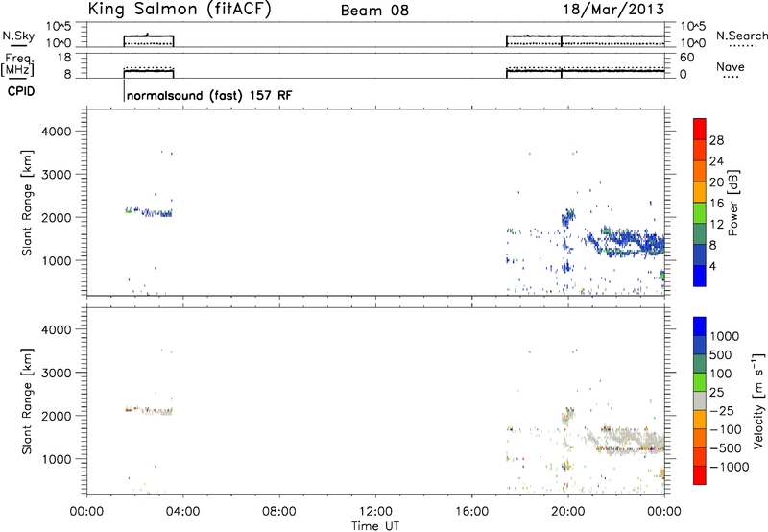This screenshot has height=532, width=768.
Task: Click the date '18/Mar/2013'
Action: [613, 10]
